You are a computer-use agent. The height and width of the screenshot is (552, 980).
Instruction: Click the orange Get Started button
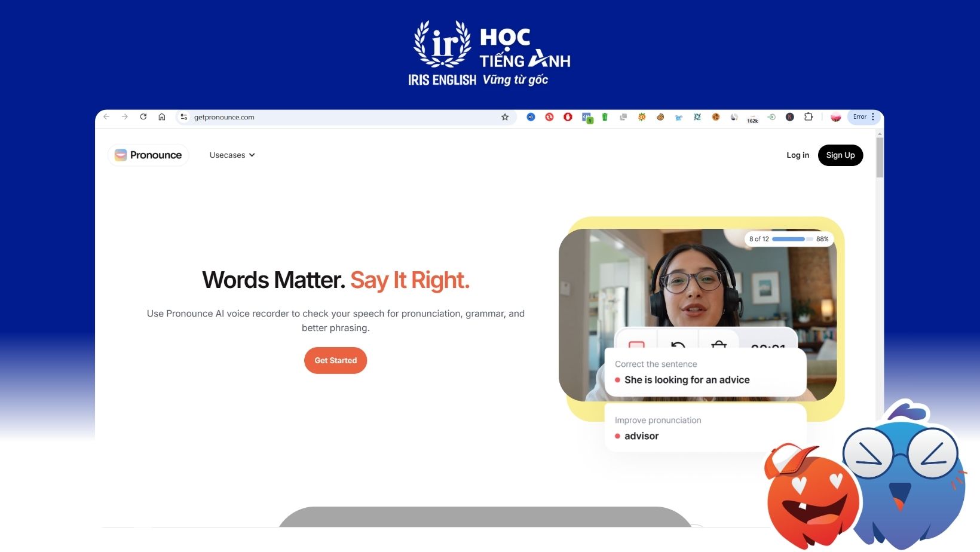point(335,360)
